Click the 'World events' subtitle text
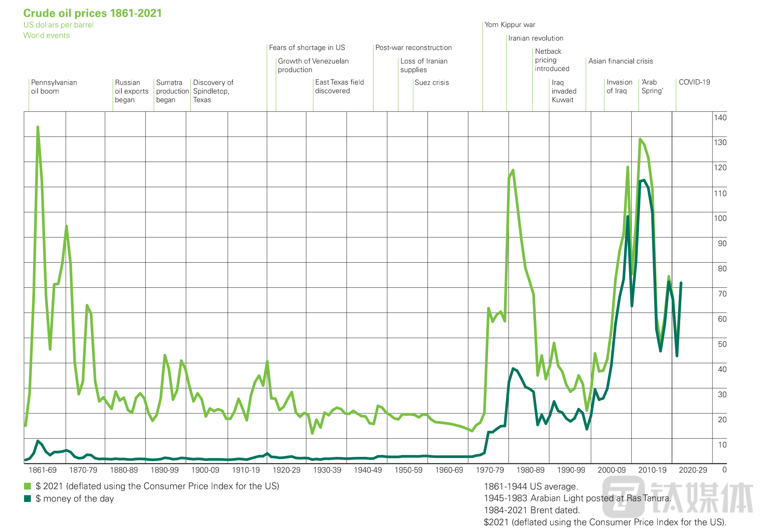The image size is (767, 532). [47, 35]
